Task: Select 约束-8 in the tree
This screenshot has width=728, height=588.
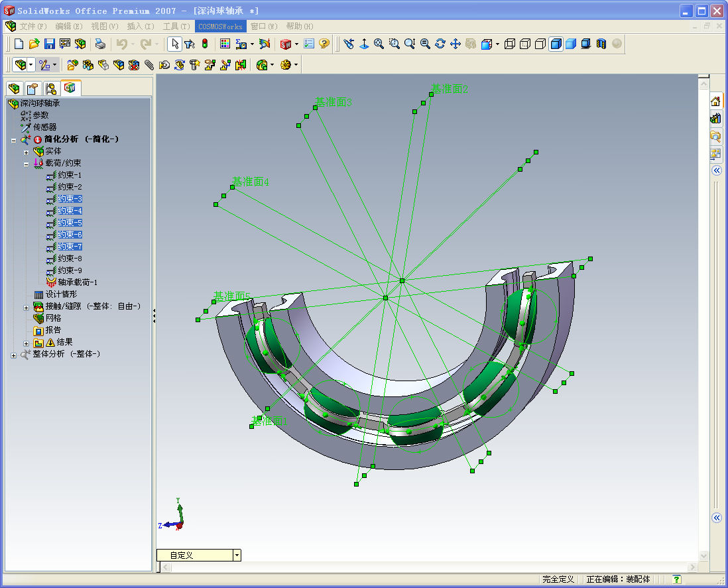Action: coord(70,259)
